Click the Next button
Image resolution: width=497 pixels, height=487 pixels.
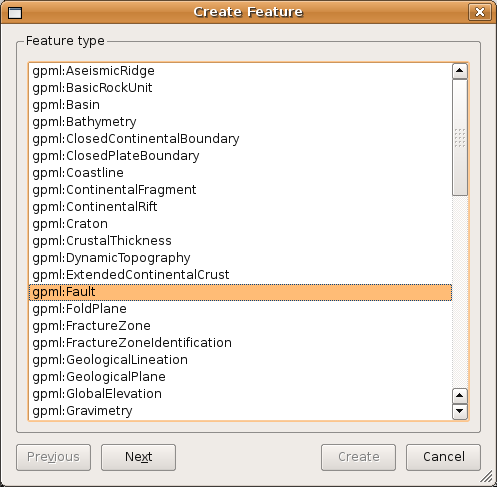tap(138, 457)
